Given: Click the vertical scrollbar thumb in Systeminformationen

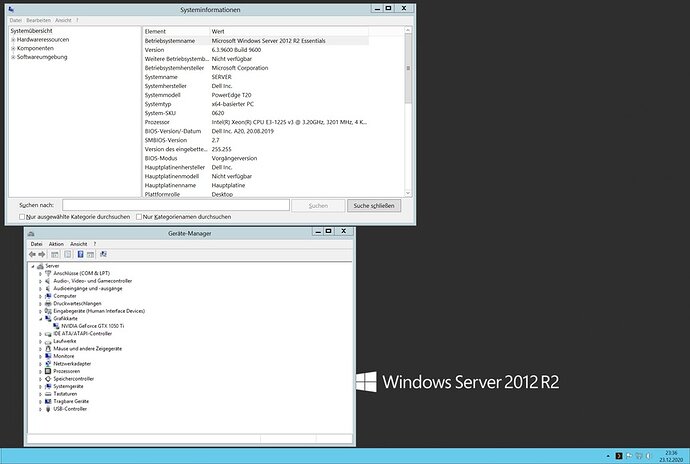Looking at the screenshot, I should [408, 68].
